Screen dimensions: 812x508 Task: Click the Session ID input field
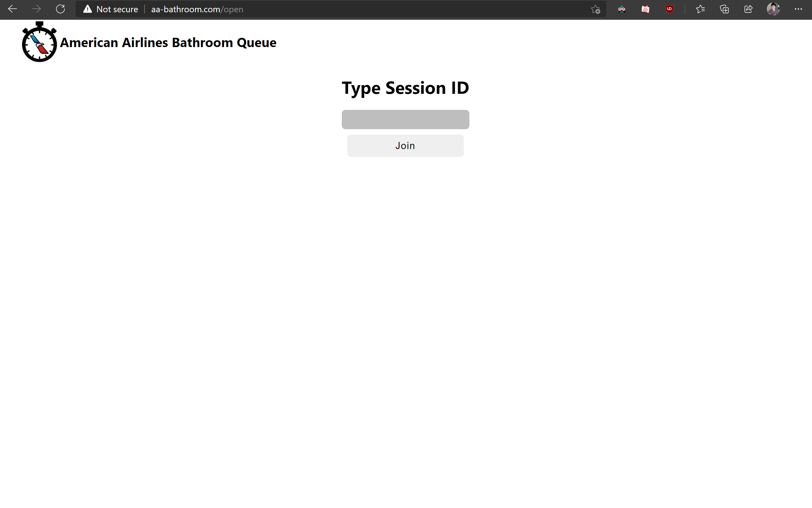pyautogui.click(x=405, y=120)
